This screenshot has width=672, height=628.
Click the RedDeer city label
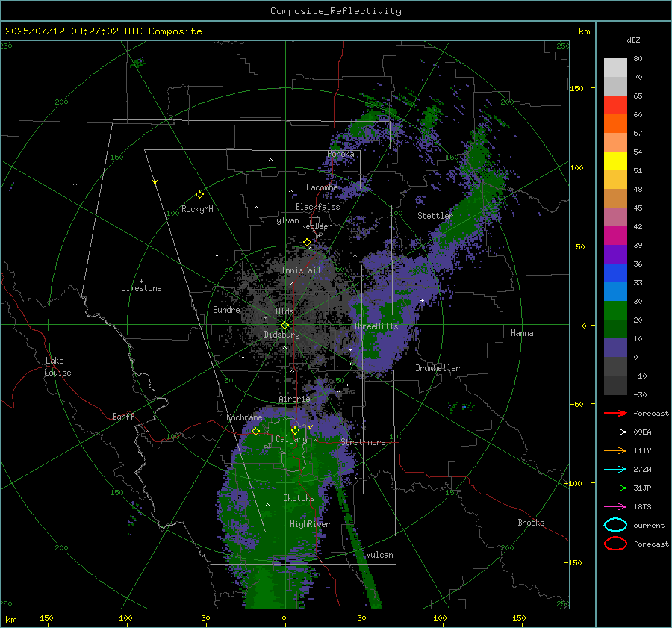coord(317,226)
